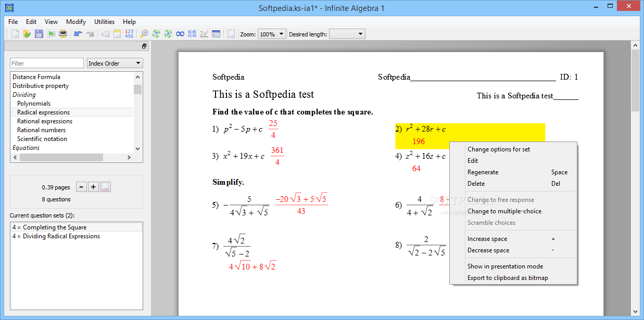Click the This is a Softpedia test title
Viewport: 644px width, 320px height.
(x=263, y=94)
